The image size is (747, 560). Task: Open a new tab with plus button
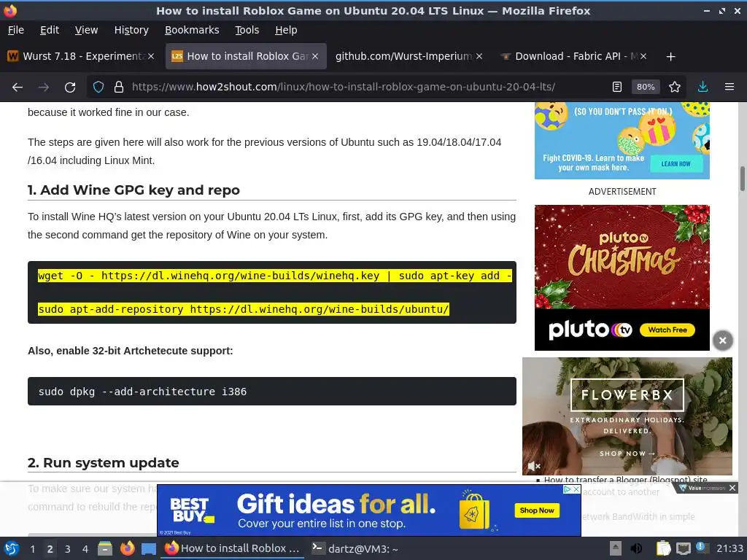coord(671,57)
